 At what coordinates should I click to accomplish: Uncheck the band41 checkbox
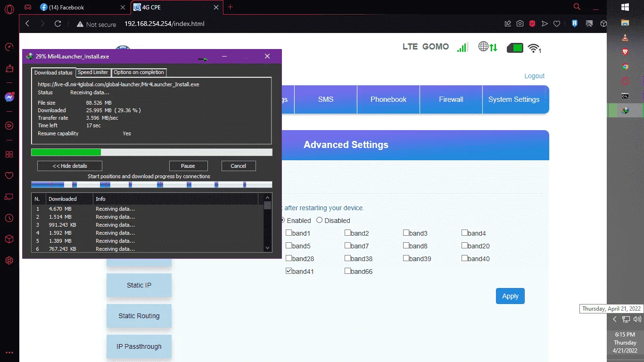pos(289,271)
